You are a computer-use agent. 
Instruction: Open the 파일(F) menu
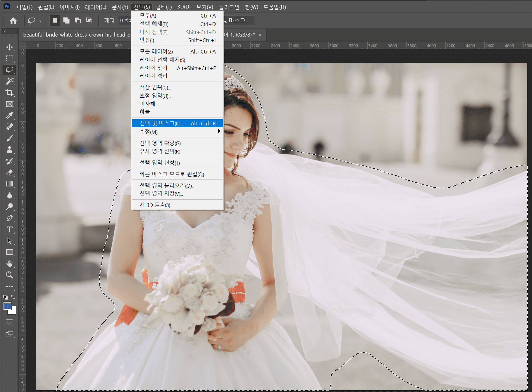tap(25, 7)
